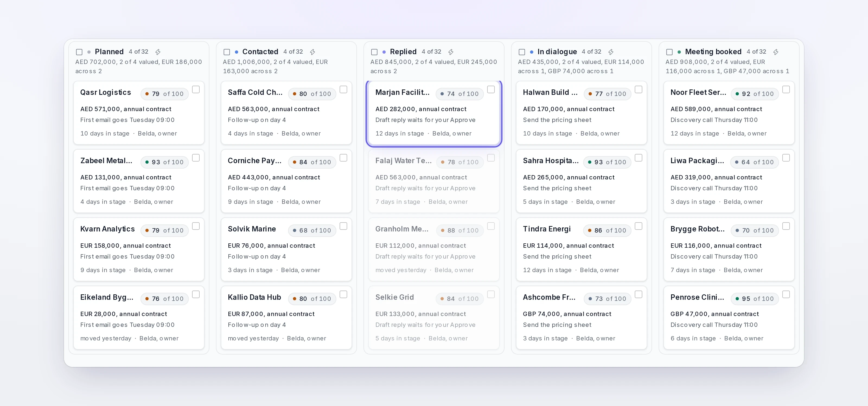Click the bolt icon next to In dialogue
Image resolution: width=868 pixels, height=406 pixels.
click(611, 52)
